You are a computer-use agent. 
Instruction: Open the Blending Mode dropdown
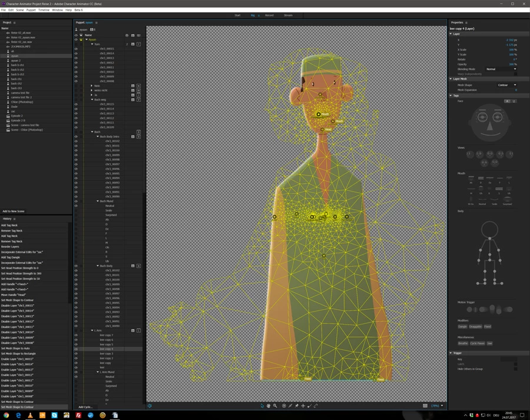pyautogui.click(x=501, y=69)
